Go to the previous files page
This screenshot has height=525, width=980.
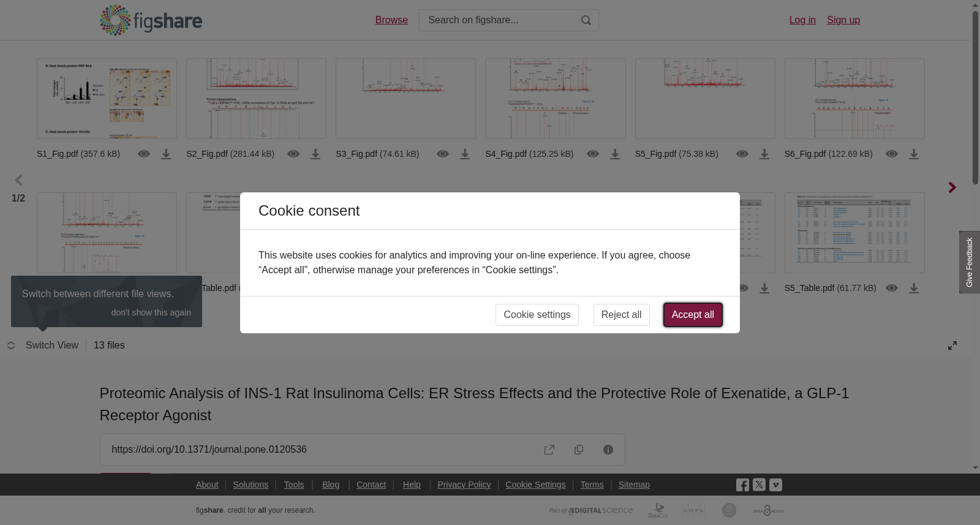click(x=18, y=180)
